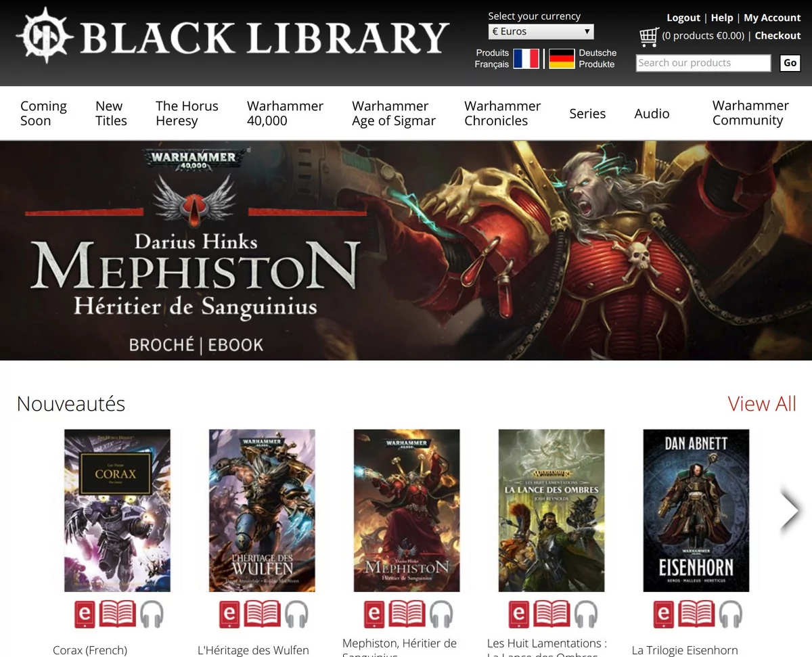Viewport: 812px width, 657px height.
Task: Click the open book icon under Eisenhorn cover
Action: 697,614
